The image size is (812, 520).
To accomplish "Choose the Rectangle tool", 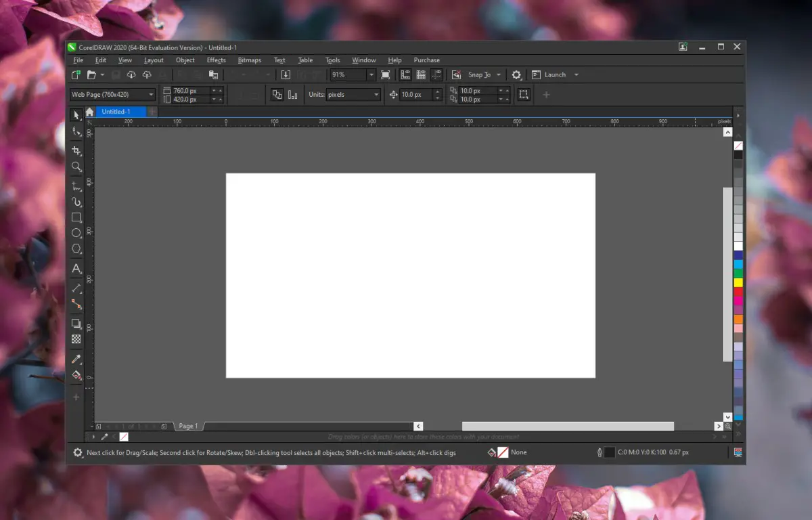I will click(x=76, y=217).
